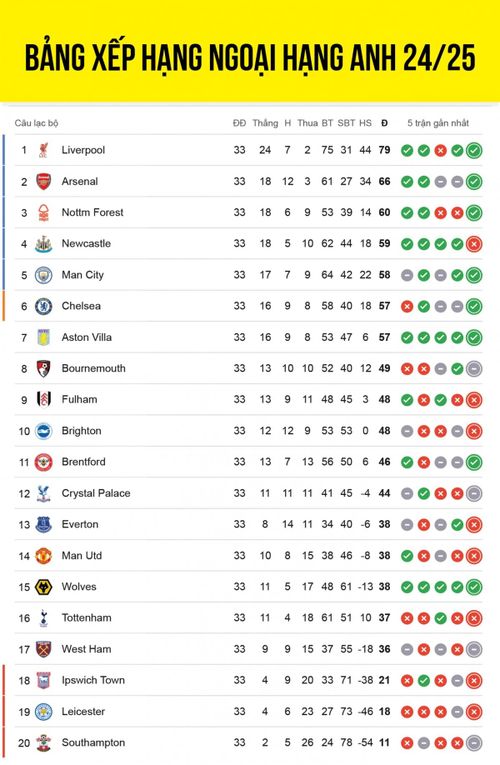The width and height of the screenshot is (500, 765).
Task: Click the HS column header
Action: tap(365, 123)
